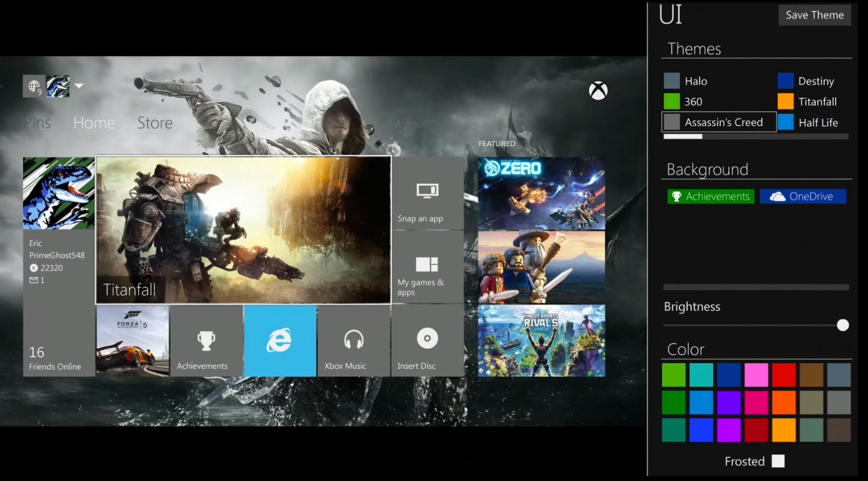Pick the dark brown swatch in bottom row
Image resolution: width=868 pixels, height=481 pixels.
(839, 430)
